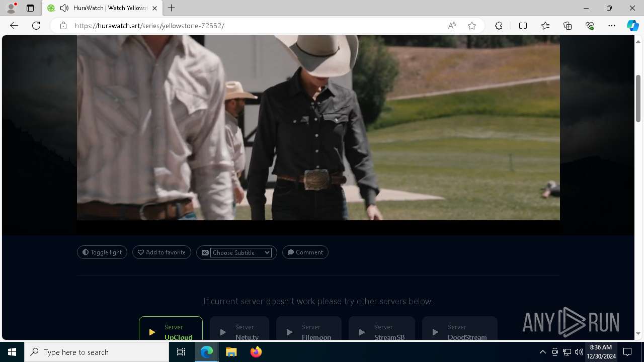The height and width of the screenshot is (362, 644).
Task: Toggle Split screen view
Action: (x=523, y=26)
